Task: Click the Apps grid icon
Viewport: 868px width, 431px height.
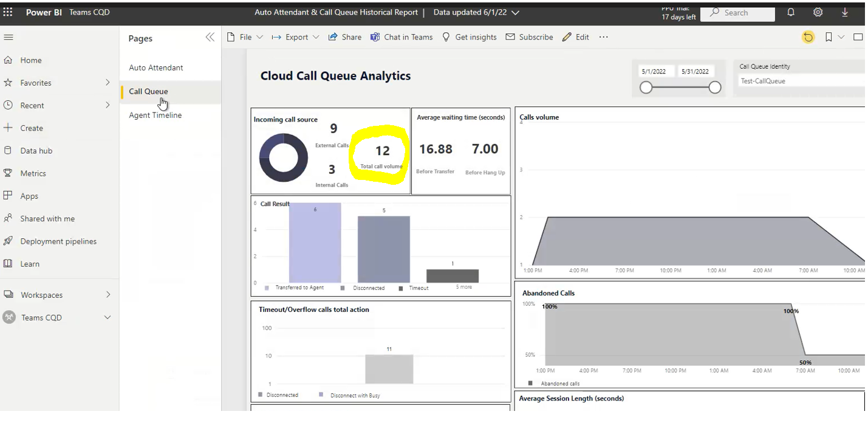Action: [x=8, y=196]
